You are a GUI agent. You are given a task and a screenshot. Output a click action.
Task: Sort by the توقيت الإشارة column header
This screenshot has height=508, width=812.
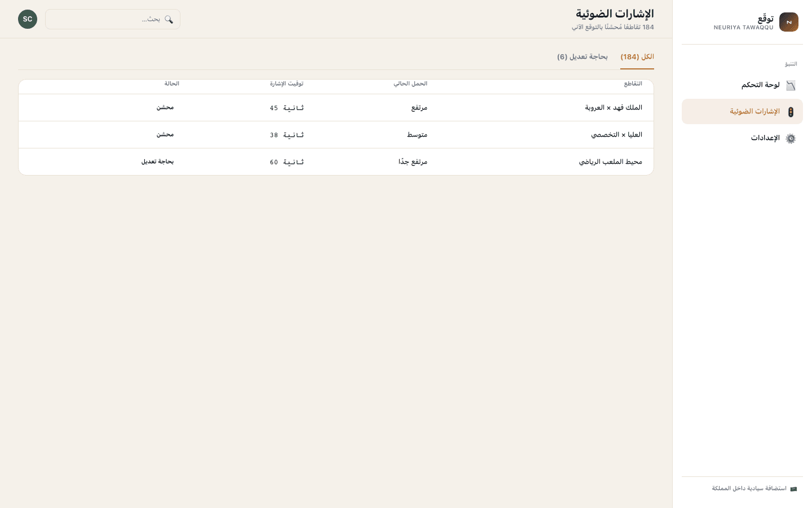286,84
